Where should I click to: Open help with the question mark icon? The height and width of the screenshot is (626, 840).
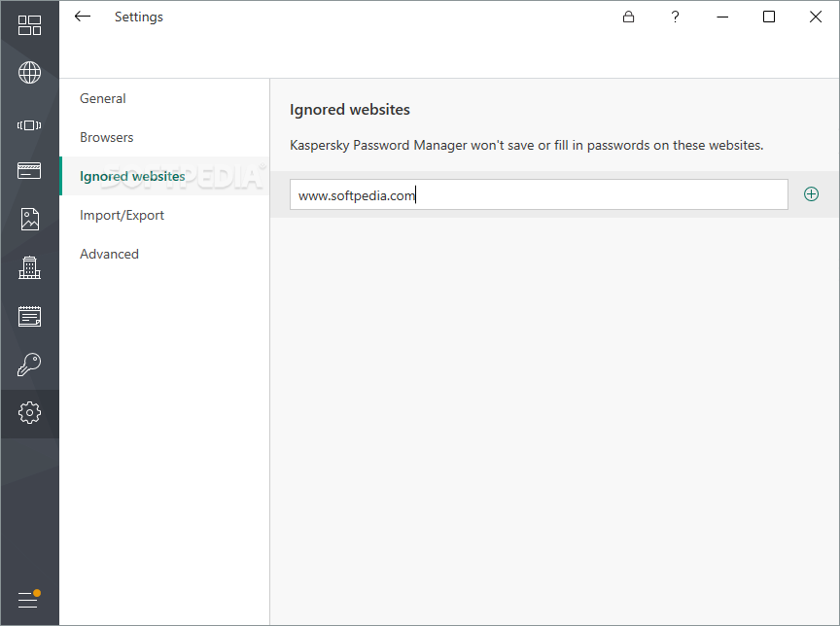[x=675, y=17]
